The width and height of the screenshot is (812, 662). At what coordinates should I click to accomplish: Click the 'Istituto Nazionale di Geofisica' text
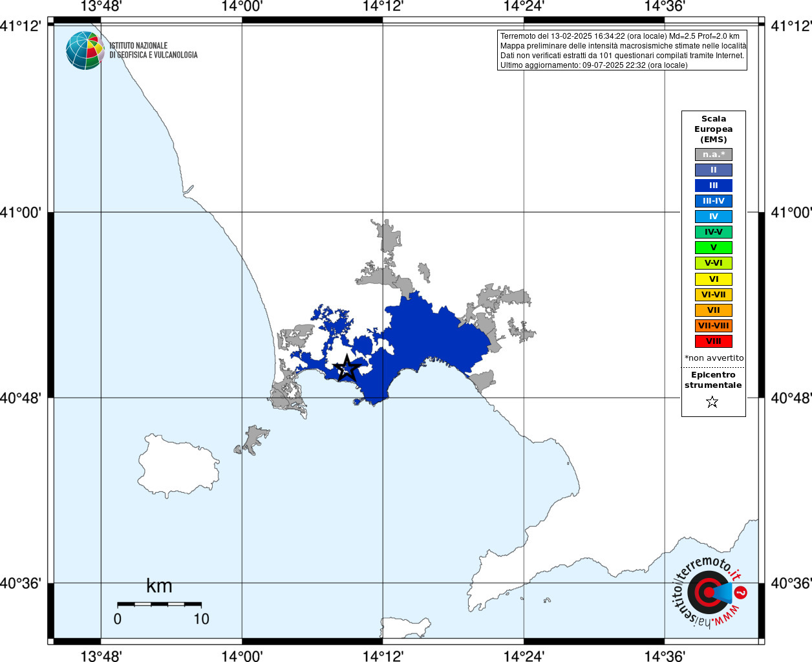point(153,50)
